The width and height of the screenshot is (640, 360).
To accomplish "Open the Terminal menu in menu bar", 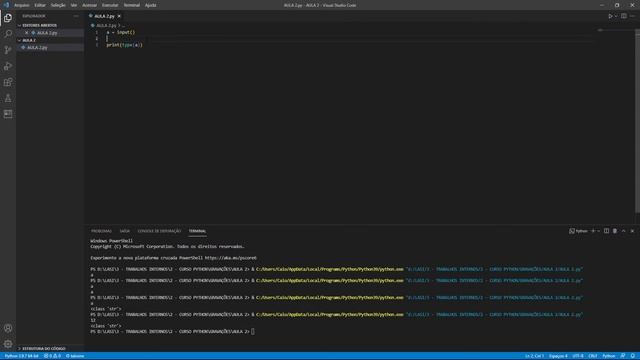I will (132, 5).
